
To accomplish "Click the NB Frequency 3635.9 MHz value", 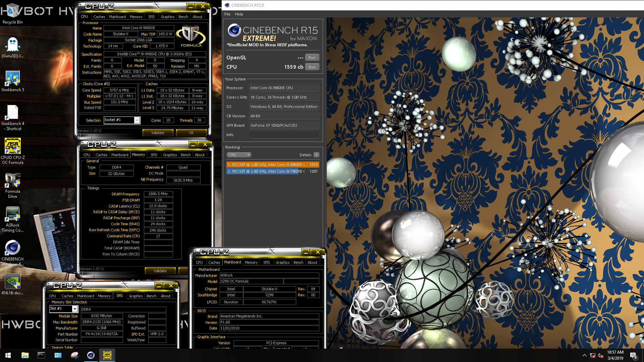I will (183, 180).
